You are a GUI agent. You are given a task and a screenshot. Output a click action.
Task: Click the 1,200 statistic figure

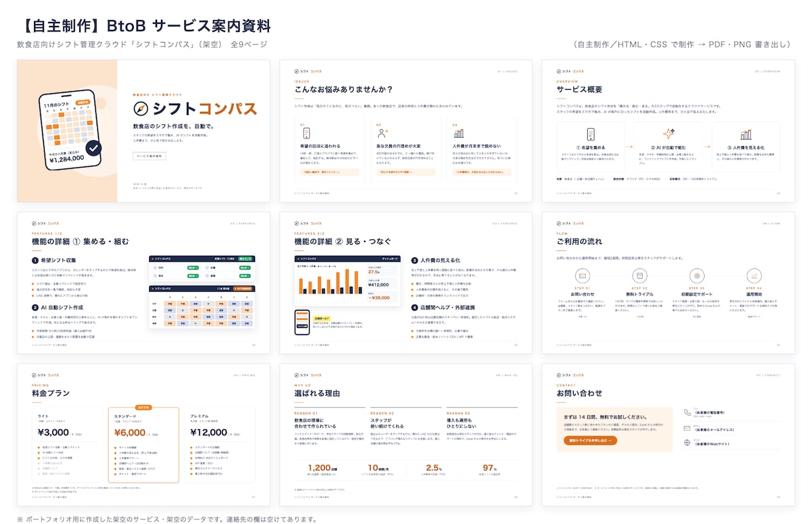(319, 467)
